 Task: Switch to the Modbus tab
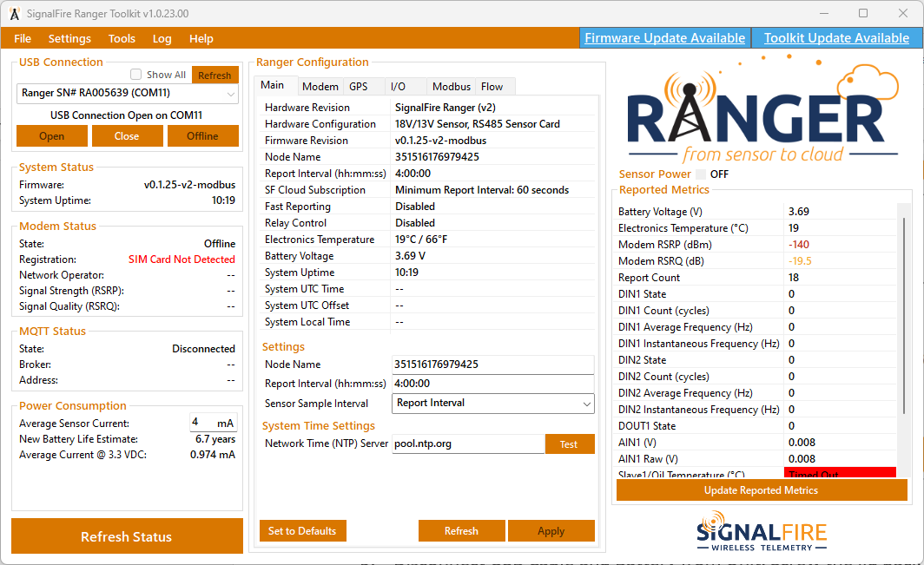click(x=452, y=87)
